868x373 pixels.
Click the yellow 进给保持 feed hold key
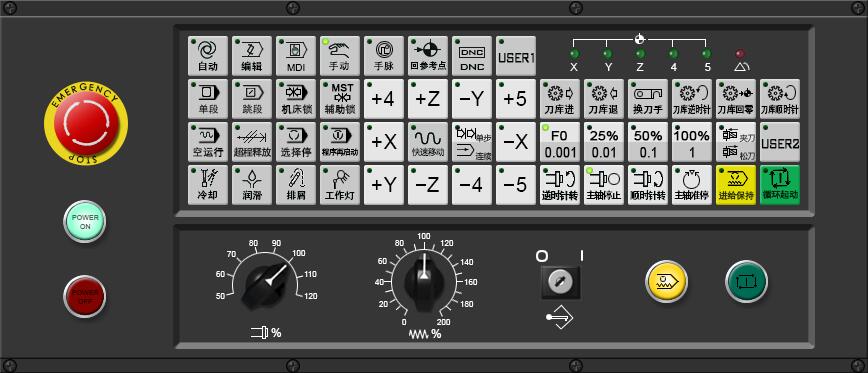[736, 185]
